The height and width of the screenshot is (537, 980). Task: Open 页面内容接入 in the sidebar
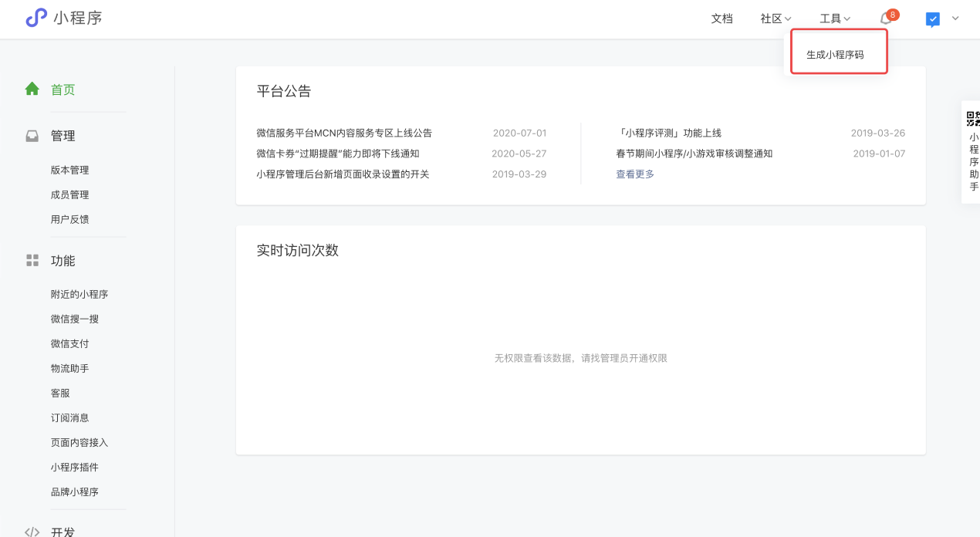coord(79,442)
